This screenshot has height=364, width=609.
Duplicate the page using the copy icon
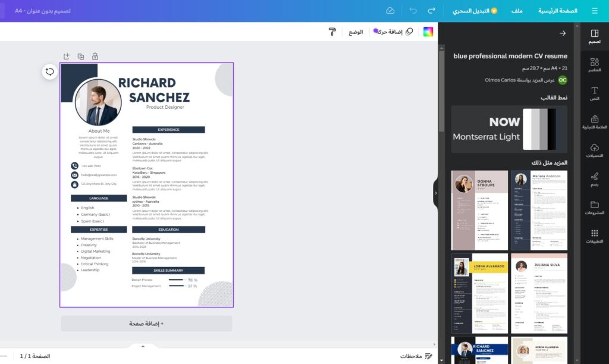pyautogui.click(x=81, y=57)
